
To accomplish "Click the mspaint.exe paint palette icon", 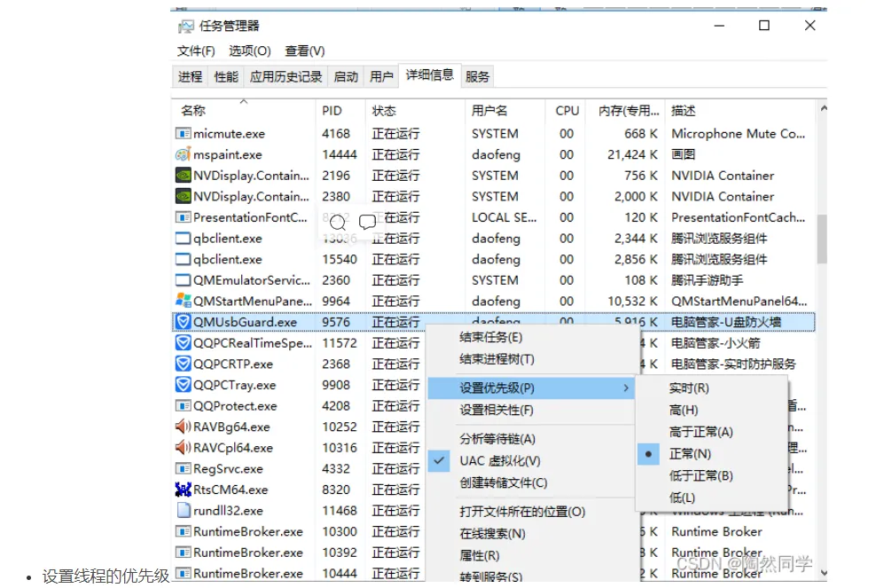I will tap(183, 154).
